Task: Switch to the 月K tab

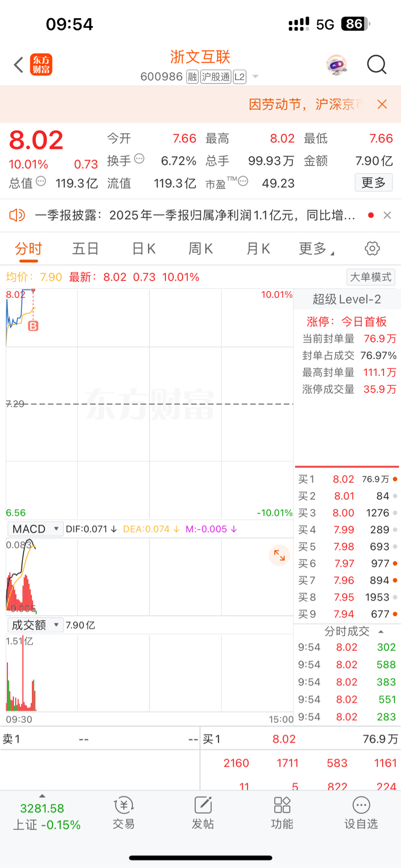Action: pyautogui.click(x=258, y=249)
